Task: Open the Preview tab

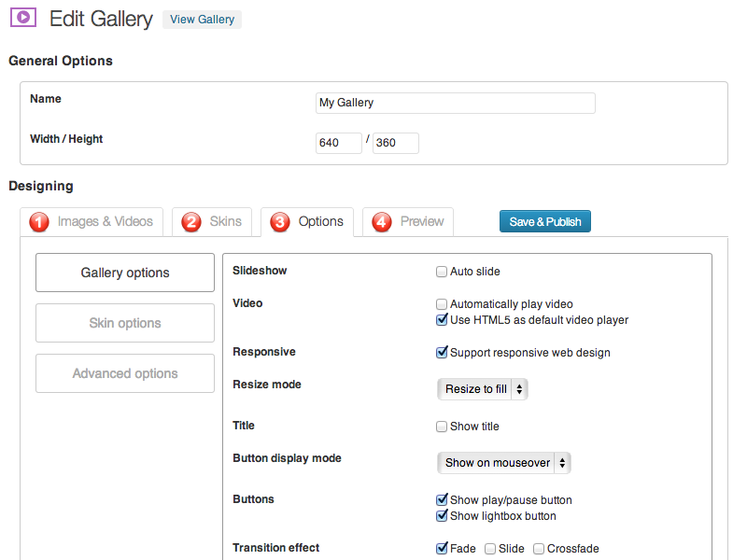Action: [x=421, y=221]
